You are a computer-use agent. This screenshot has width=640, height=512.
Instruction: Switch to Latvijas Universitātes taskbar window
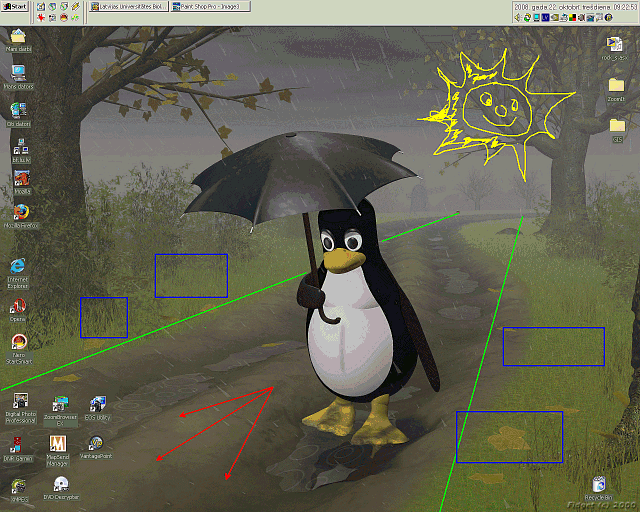click(129, 7)
